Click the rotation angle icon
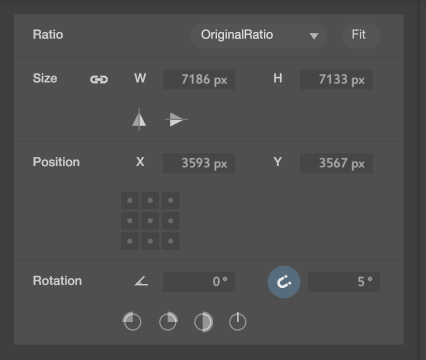 pyautogui.click(x=142, y=281)
